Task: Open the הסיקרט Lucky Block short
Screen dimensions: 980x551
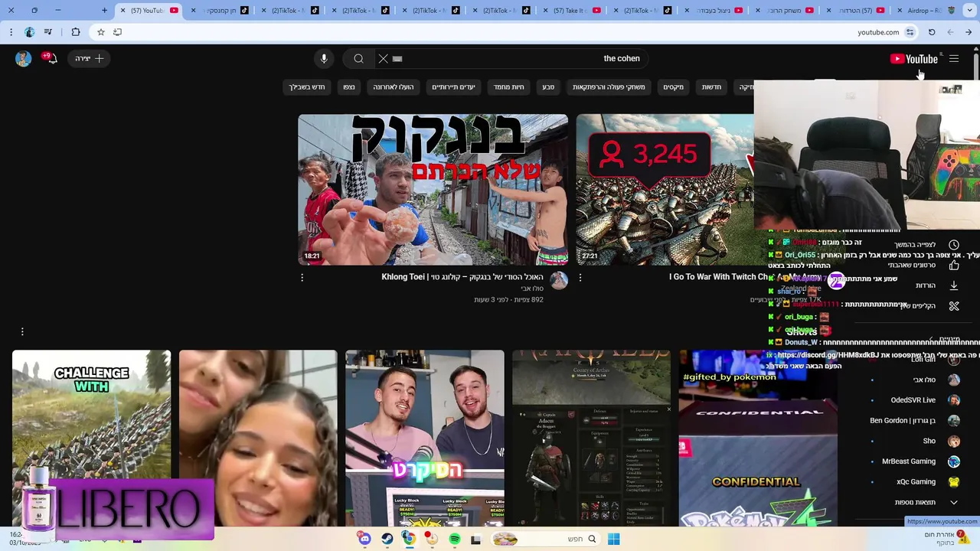Action: pyautogui.click(x=425, y=438)
